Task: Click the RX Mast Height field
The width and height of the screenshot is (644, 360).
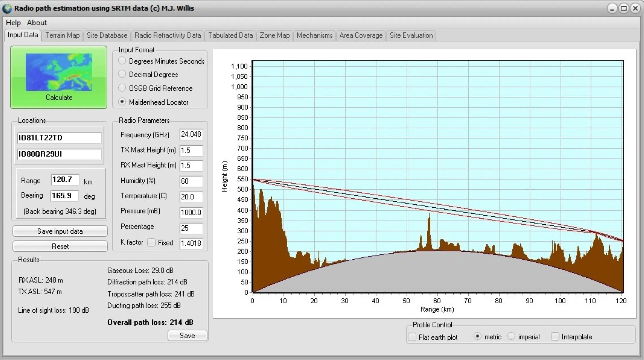Action: click(191, 166)
